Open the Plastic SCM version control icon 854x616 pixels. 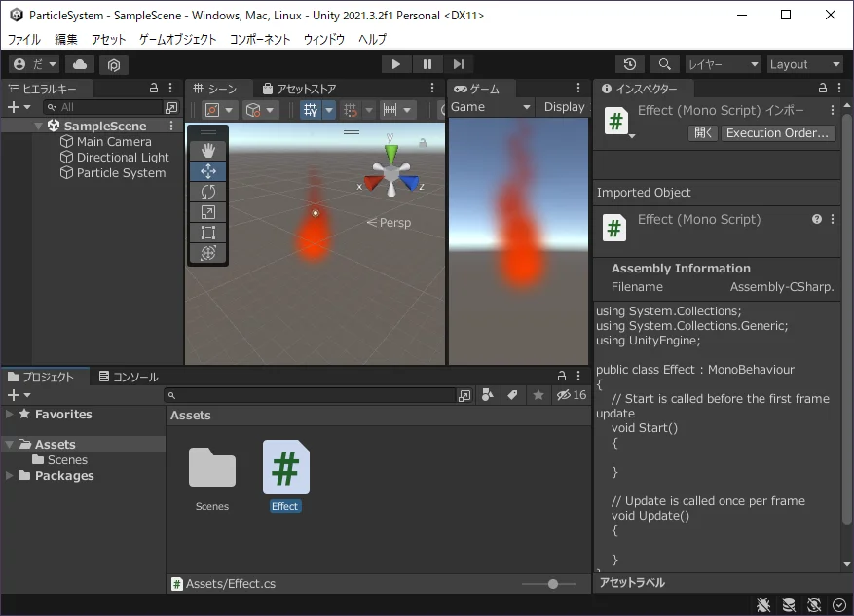[x=114, y=65]
